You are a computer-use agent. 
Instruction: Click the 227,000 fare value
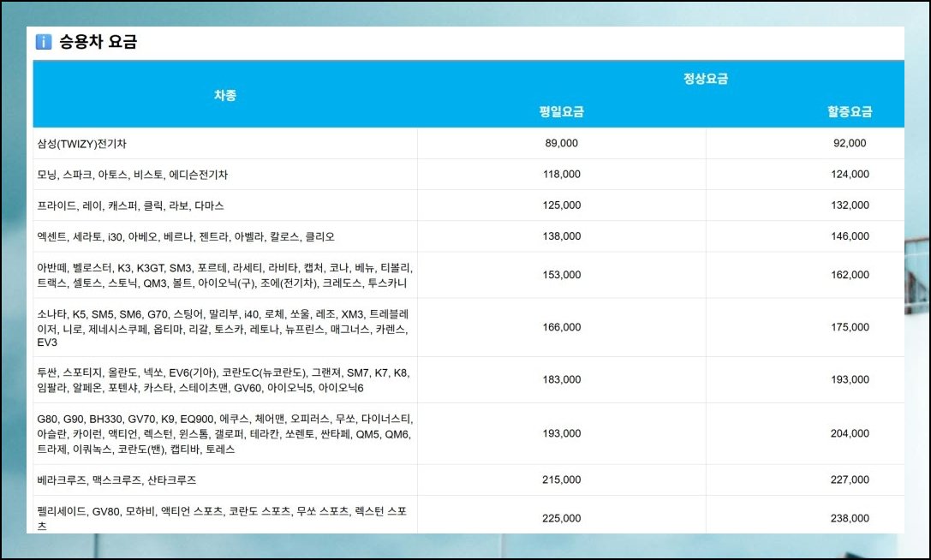850,480
